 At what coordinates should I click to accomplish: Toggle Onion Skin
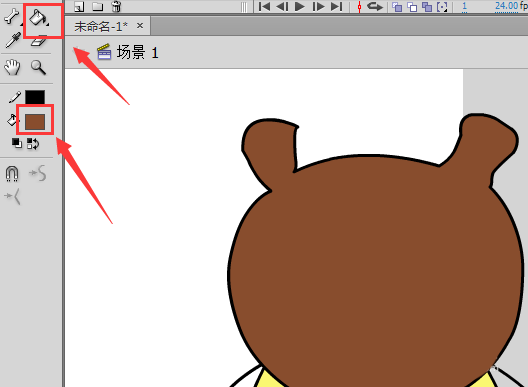tap(397, 7)
